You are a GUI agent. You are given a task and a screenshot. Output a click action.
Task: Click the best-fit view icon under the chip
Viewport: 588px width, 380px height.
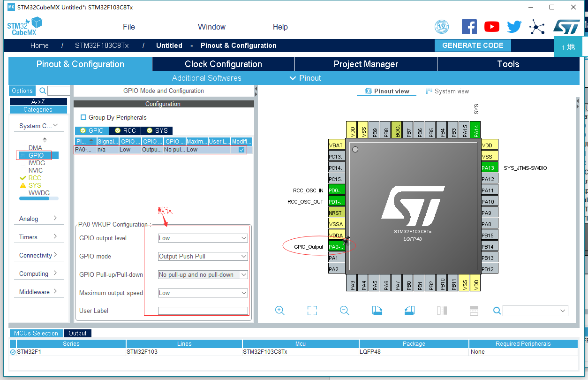click(x=312, y=311)
